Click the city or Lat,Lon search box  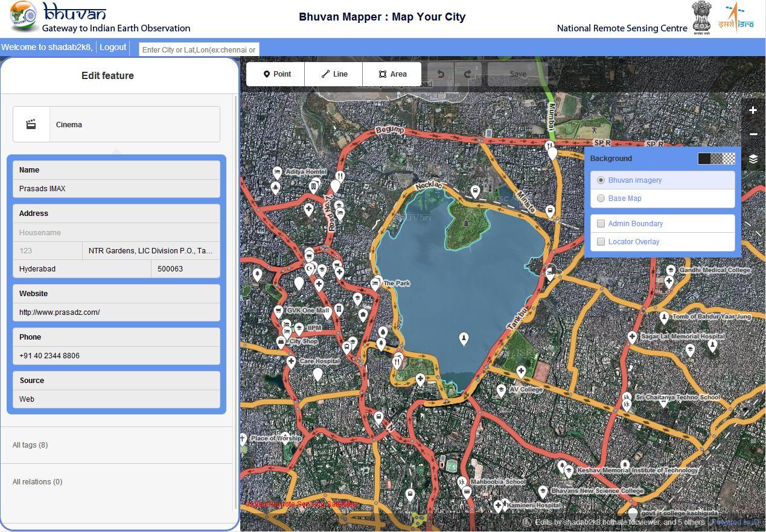point(199,49)
